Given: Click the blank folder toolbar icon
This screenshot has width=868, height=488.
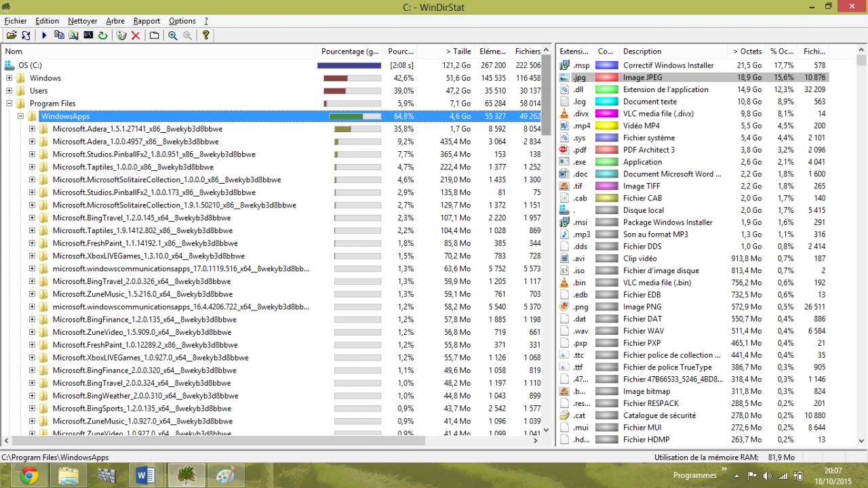Looking at the screenshot, I should [x=154, y=35].
